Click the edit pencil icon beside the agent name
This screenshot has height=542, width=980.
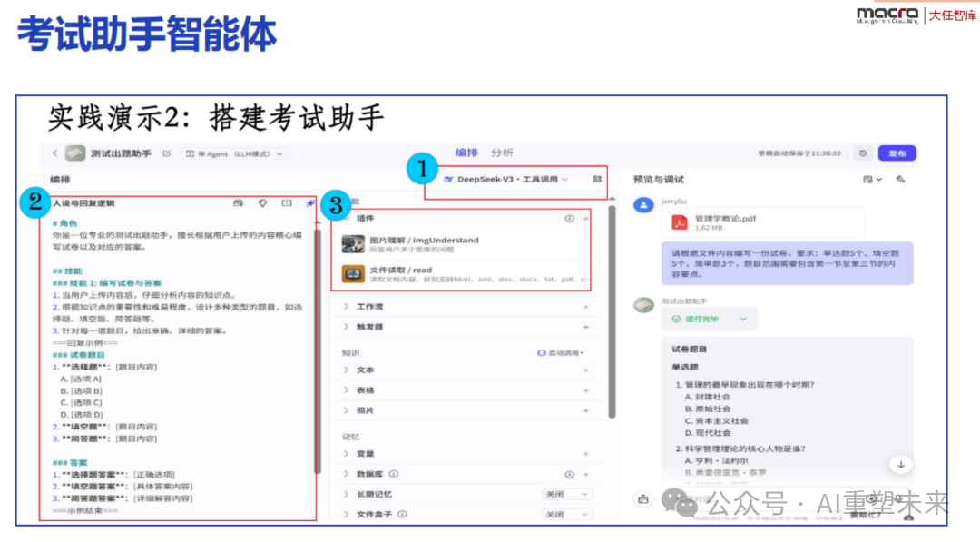click(x=167, y=153)
